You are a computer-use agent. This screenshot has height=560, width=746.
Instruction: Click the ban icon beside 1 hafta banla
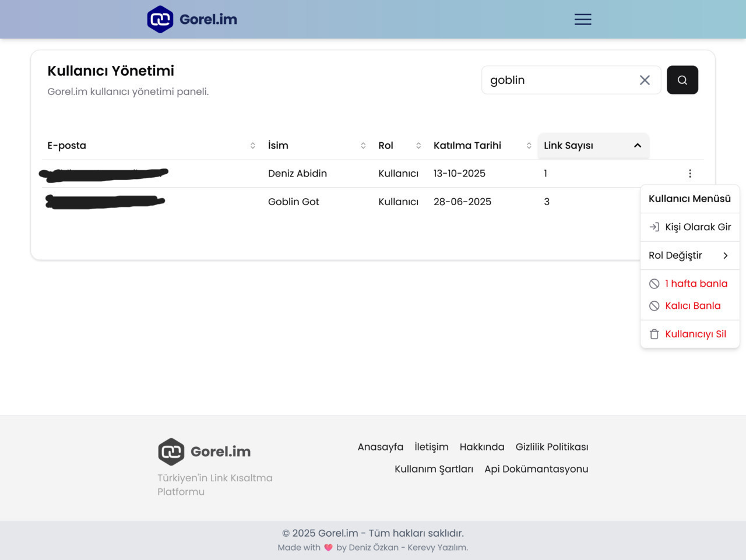tap(654, 284)
